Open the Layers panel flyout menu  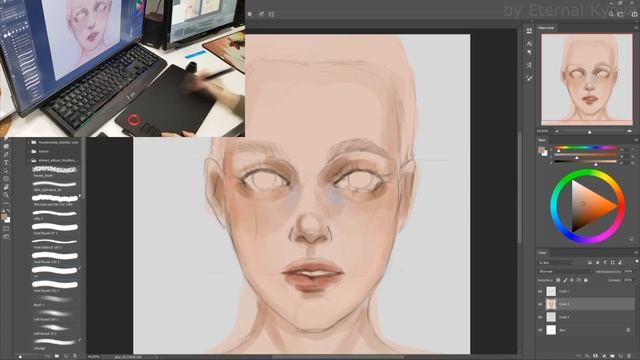636,253
